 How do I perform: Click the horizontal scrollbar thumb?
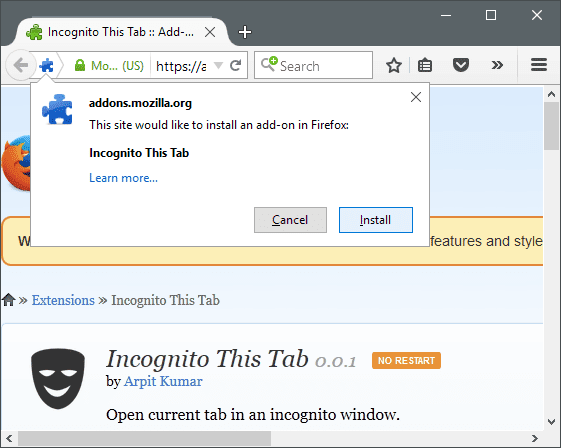click(145, 438)
